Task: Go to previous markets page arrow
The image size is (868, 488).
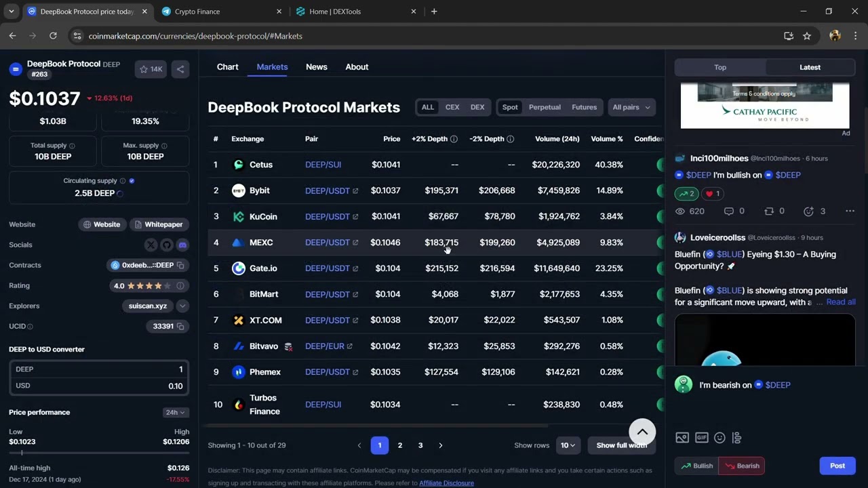Action: tap(359, 445)
